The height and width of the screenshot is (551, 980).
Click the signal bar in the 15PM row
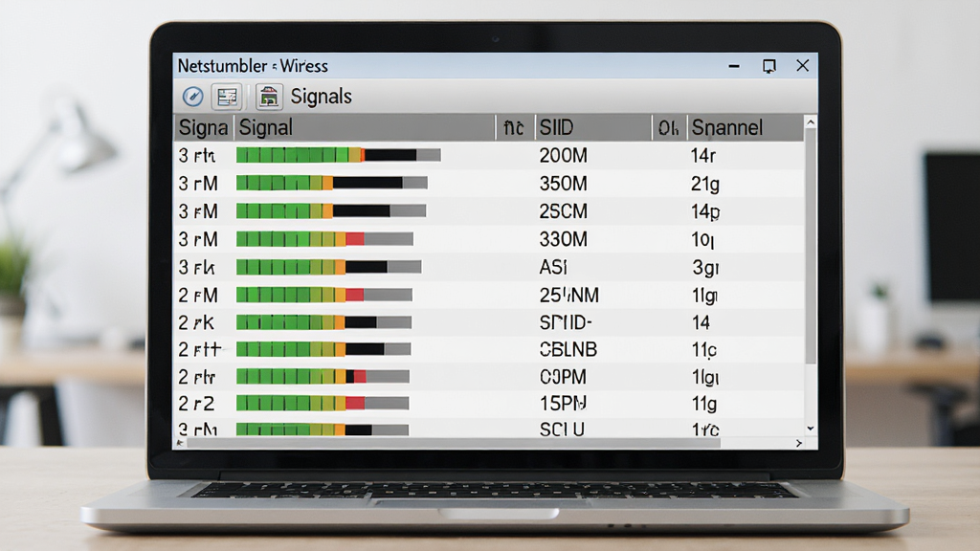[x=323, y=403]
